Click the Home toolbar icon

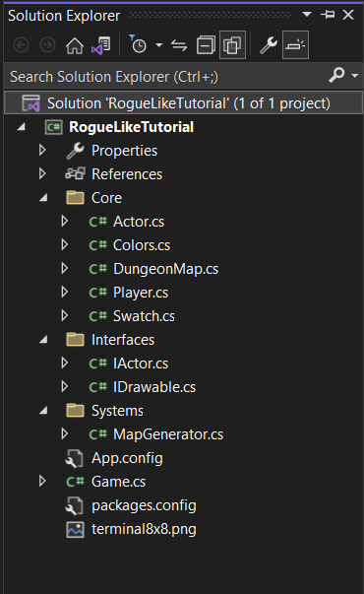(x=75, y=46)
